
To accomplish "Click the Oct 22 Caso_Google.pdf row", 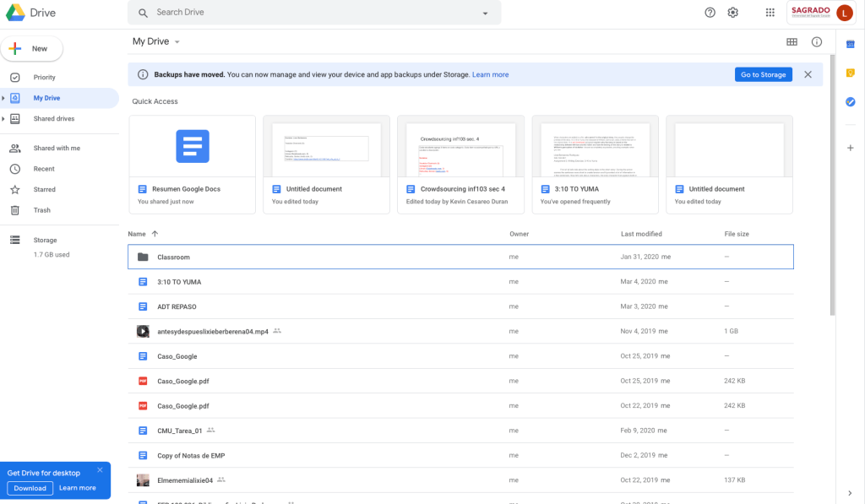I will tap(460, 406).
